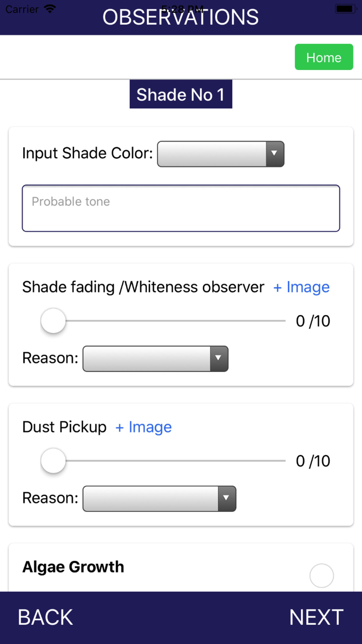362x644 pixels.
Task: Add image for Shade fading observer
Action: pyautogui.click(x=301, y=287)
